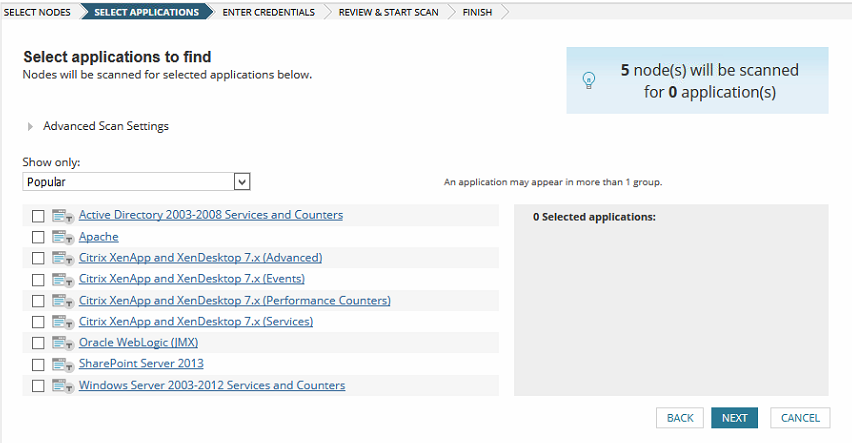Check the SharePoint Server 2013 box
This screenshot has height=443, width=852.
click(38, 365)
